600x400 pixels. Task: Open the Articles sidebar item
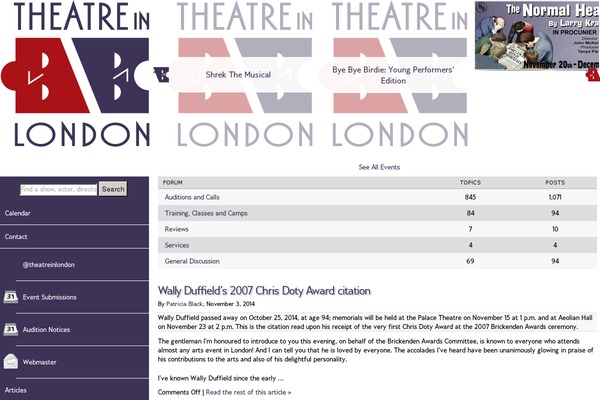click(x=16, y=390)
